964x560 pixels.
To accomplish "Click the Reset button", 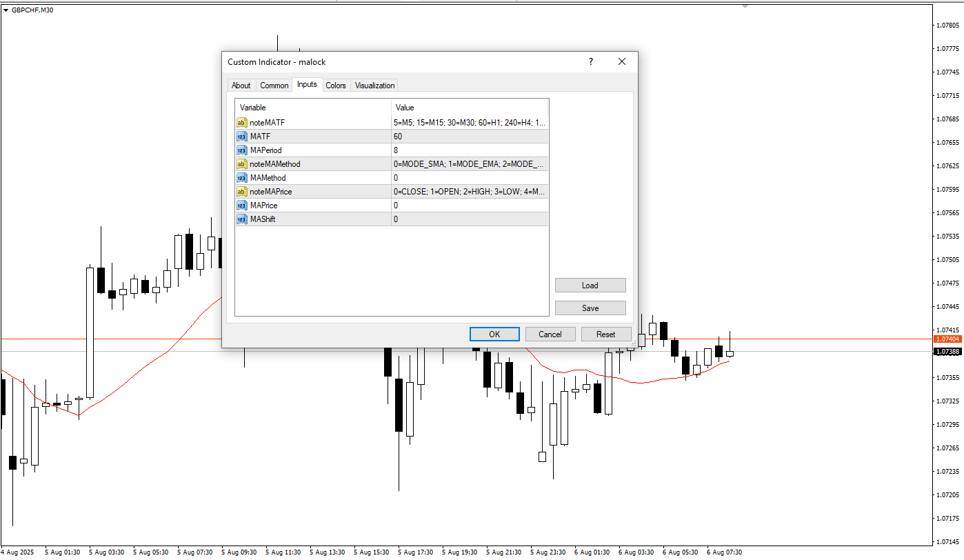I will coord(605,334).
